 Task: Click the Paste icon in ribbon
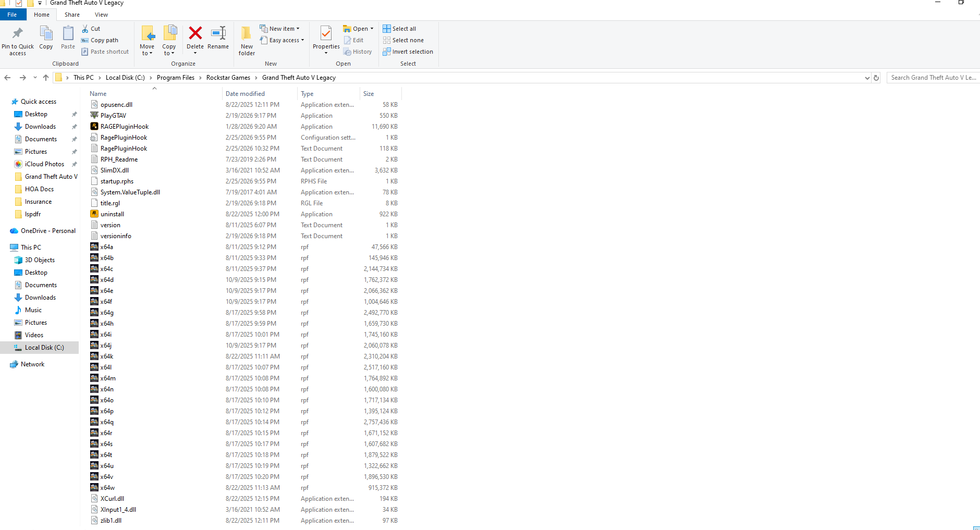(x=68, y=33)
